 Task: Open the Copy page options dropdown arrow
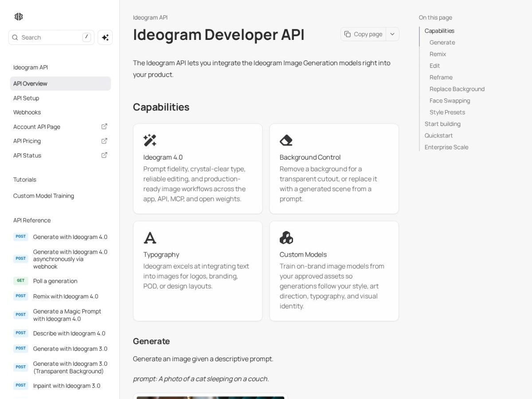tap(392, 34)
